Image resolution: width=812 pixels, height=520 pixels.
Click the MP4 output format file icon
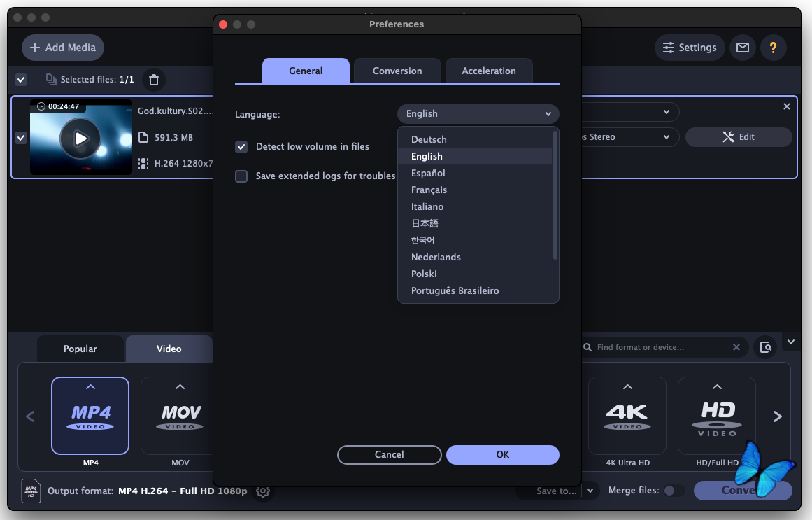31,491
